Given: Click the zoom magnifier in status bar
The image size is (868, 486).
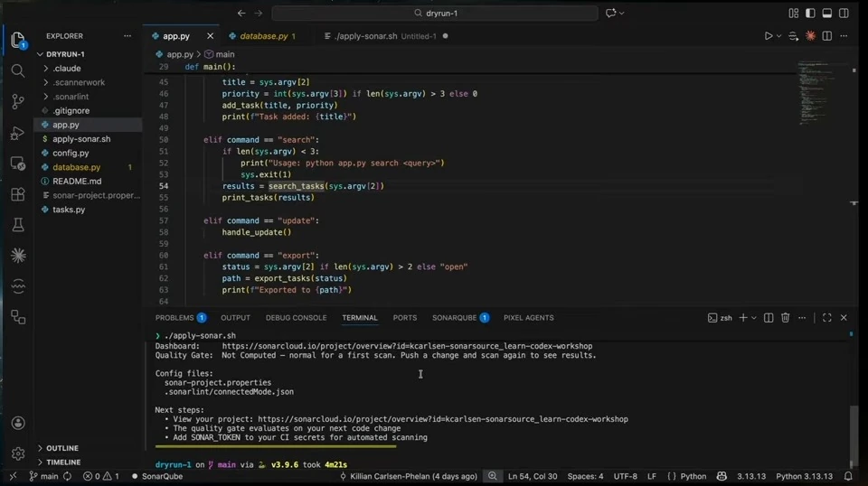Looking at the screenshot, I should pyautogui.click(x=492, y=476).
